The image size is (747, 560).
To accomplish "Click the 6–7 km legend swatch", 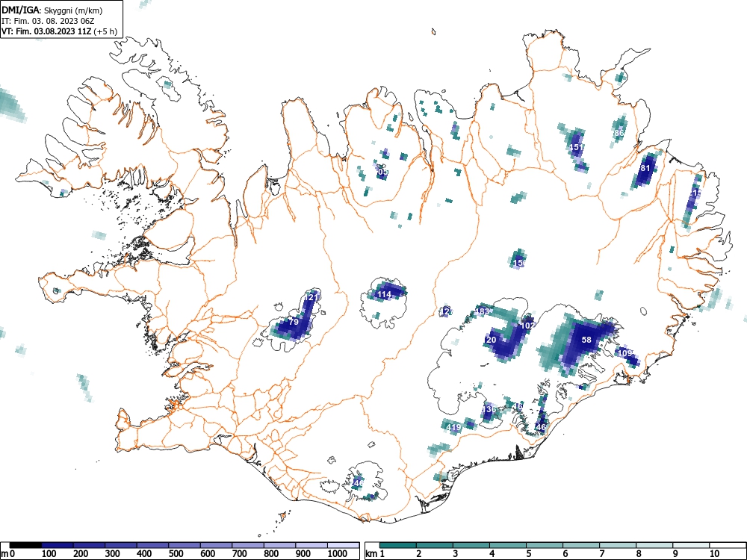I will click(581, 545).
